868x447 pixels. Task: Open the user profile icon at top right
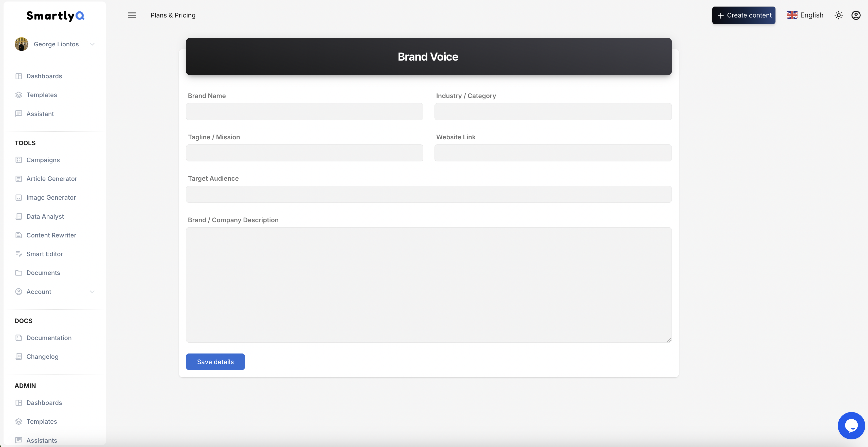tap(856, 15)
